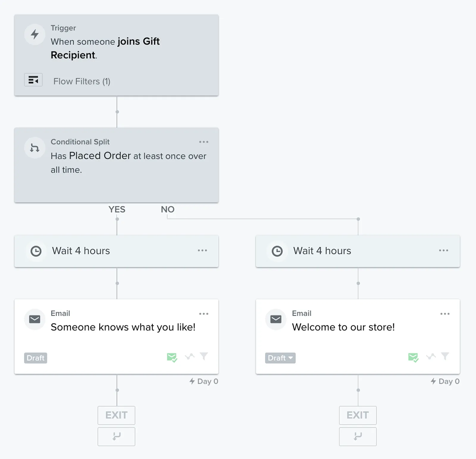This screenshot has width=476, height=459.
Task: Click the right EXIT button
Action: click(358, 415)
